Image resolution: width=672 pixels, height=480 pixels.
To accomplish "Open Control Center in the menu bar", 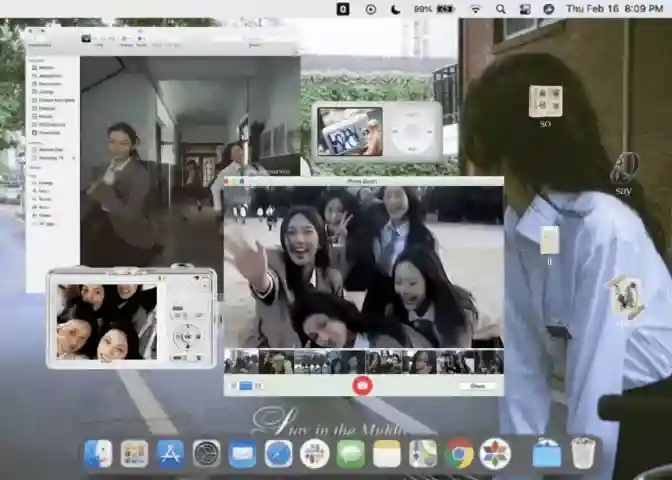I will point(525,9).
